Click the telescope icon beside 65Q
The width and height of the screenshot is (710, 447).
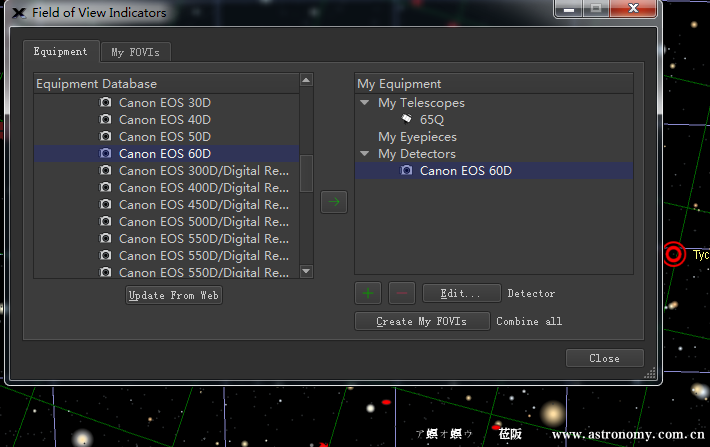click(x=407, y=119)
